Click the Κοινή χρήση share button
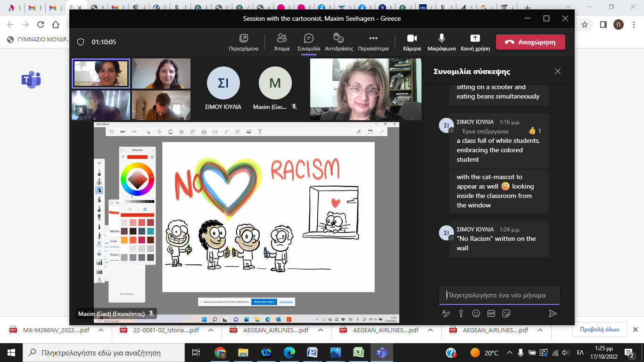 pos(475,42)
